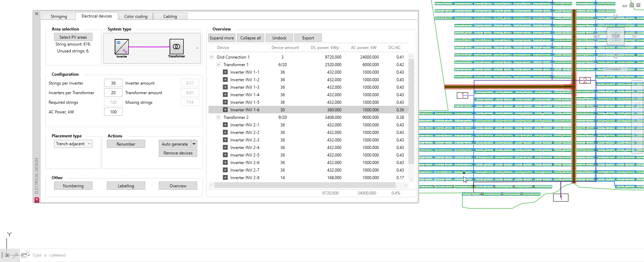Click the Strings per Inverter input field
Image resolution: width=644 pixels, height=262 pixels.
tap(113, 83)
